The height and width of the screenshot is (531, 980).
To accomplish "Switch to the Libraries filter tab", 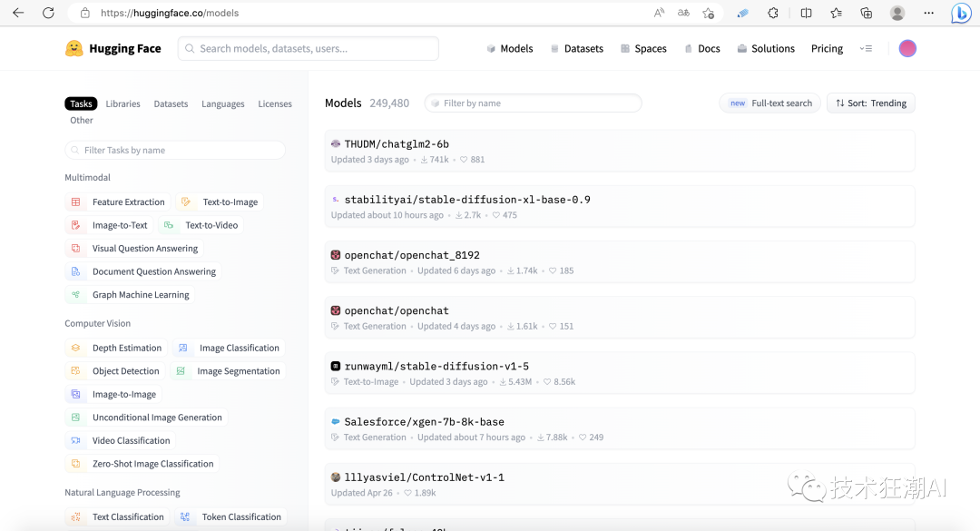I will tap(122, 104).
